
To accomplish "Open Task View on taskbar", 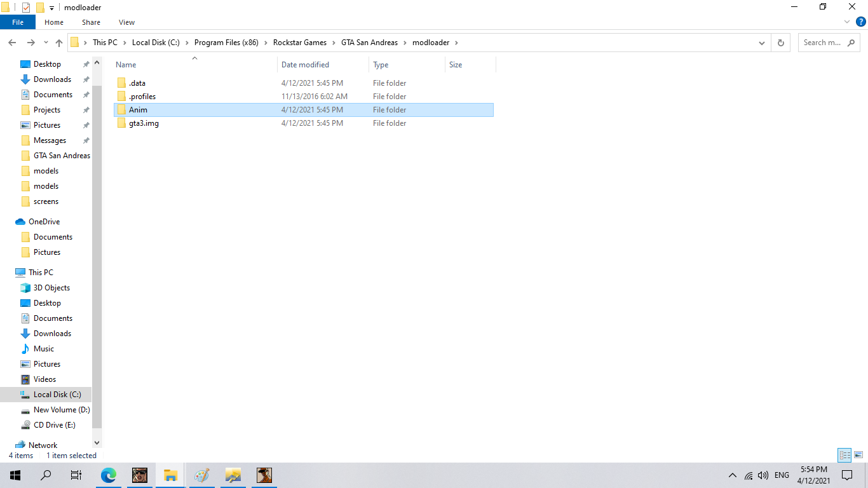I will 76,475.
